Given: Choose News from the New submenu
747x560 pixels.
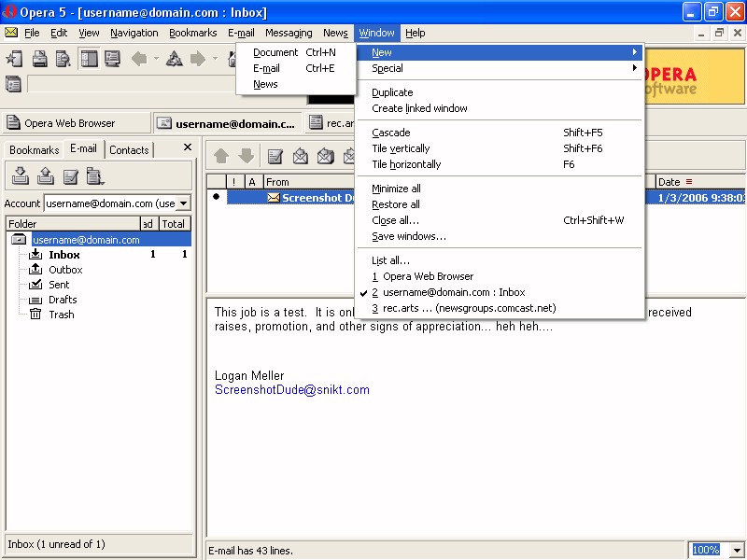Looking at the screenshot, I should click(x=296, y=84).
